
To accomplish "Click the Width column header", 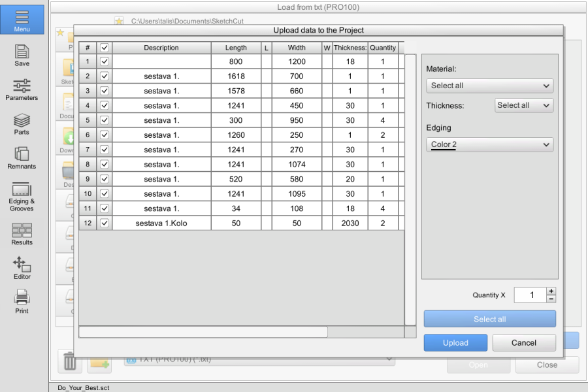I will pyautogui.click(x=297, y=48).
